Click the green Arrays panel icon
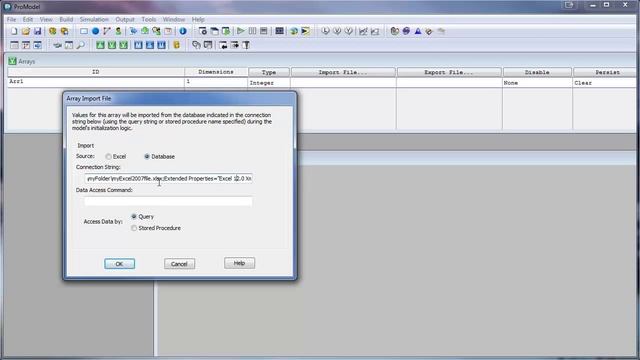This screenshot has height=360, width=640. click(12, 61)
